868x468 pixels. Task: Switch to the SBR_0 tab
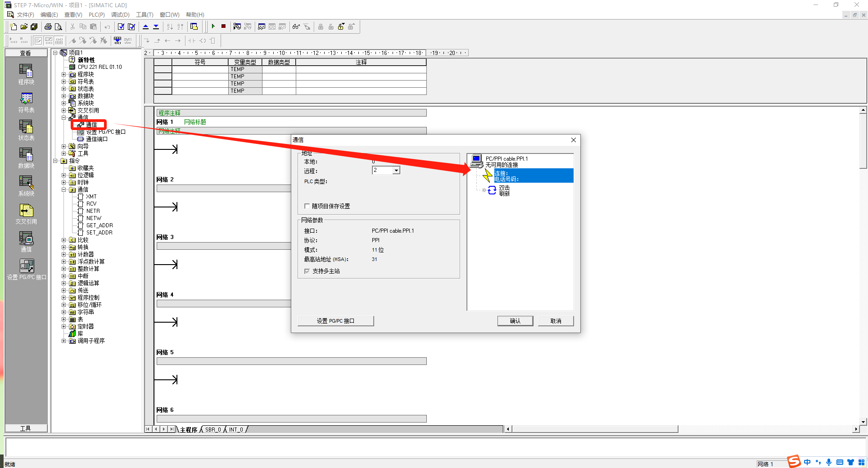coord(213,429)
